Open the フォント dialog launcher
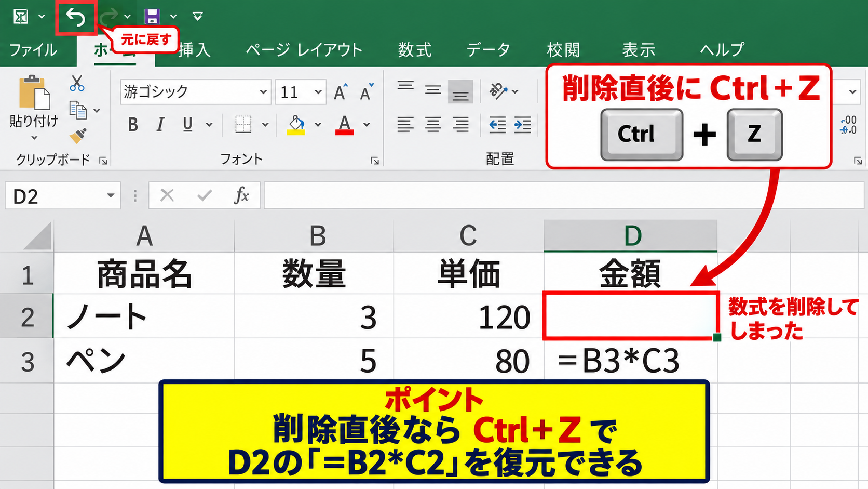Screen dimensions: 868x489 click(375, 161)
